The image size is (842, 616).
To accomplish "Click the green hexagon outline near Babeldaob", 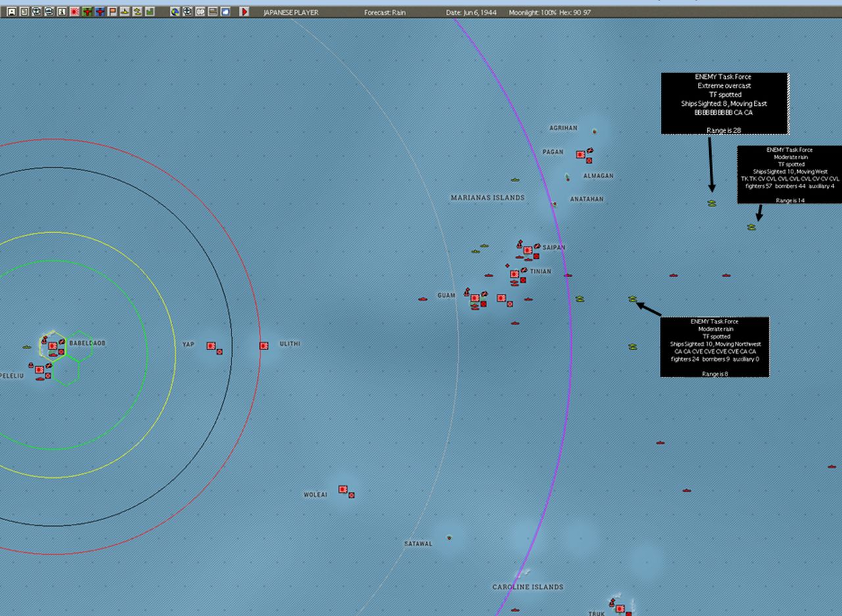I will click(x=78, y=346).
